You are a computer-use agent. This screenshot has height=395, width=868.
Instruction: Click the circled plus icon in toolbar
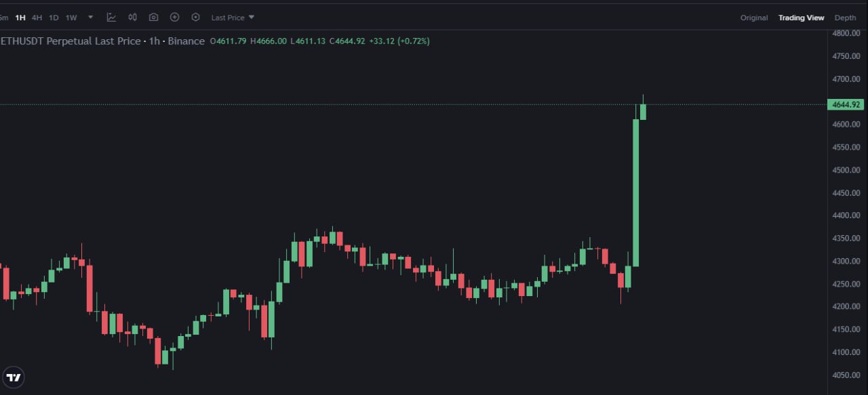175,18
